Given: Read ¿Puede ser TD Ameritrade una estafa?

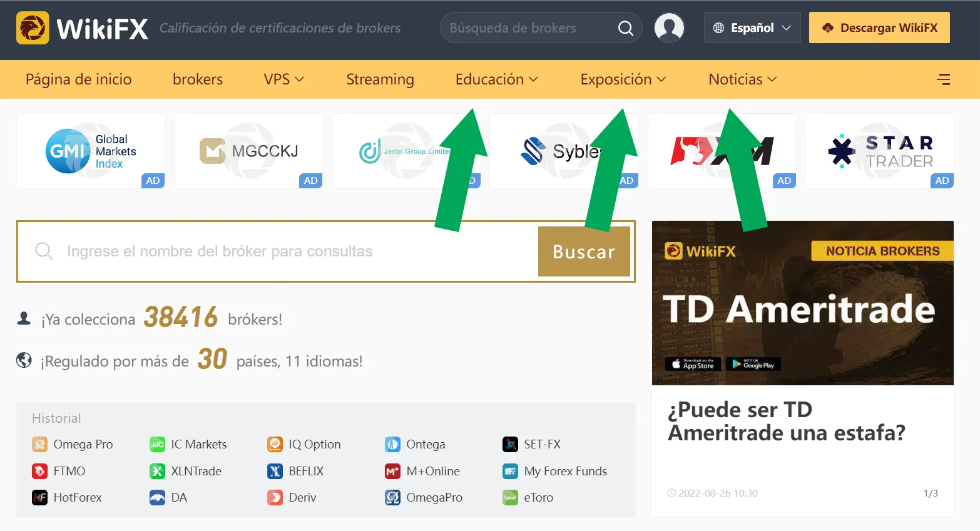Looking at the screenshot, I should click(x=787, y=421).
